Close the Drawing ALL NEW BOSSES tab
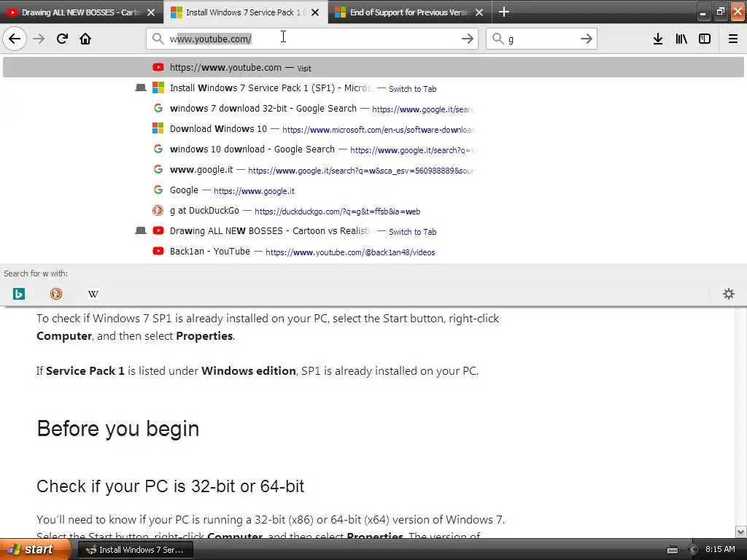The height and width of the screenshot is (560, 747). coord(151,12)
